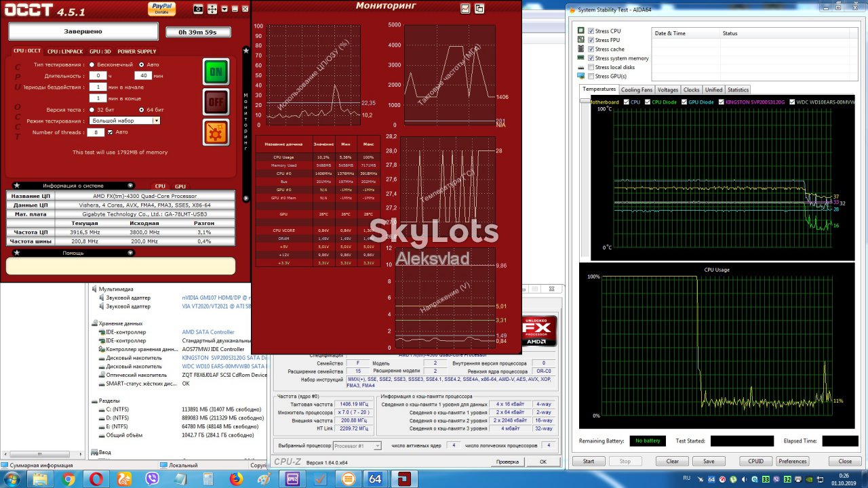Screen dimensions: 868x488
Task: Open the Paint palette icon on taskbar
Action: click(x=264, y=479)
